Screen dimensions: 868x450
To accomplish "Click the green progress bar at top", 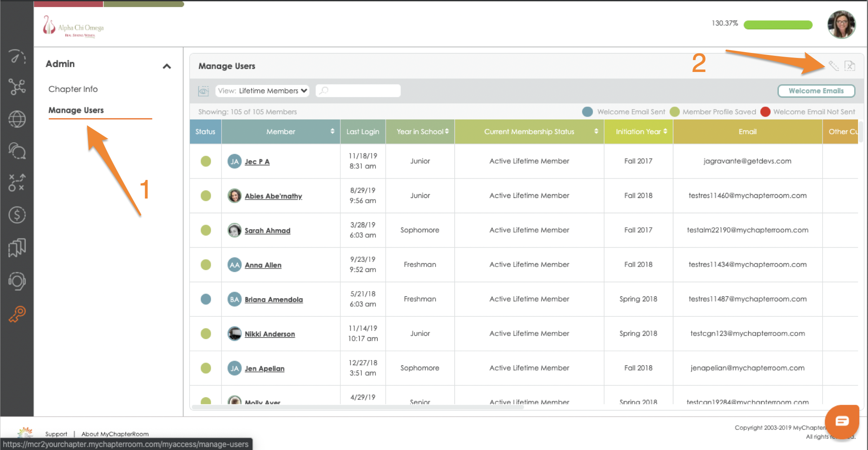I will point(778,25).
